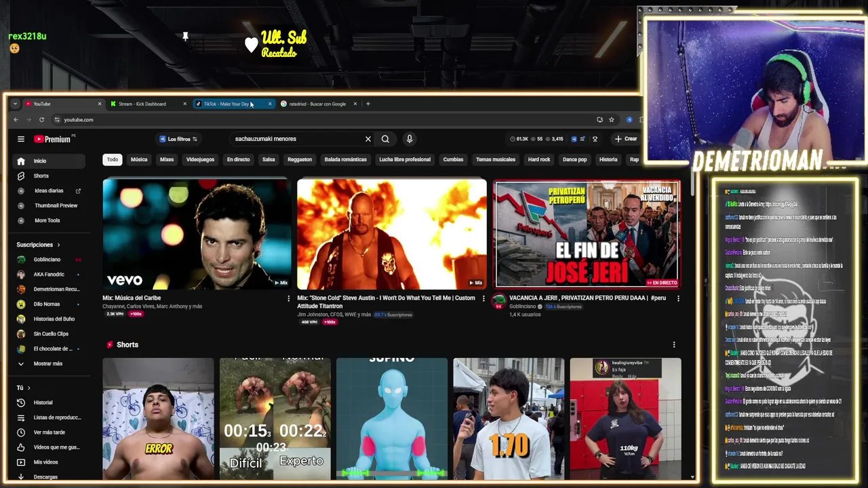This screenshot has width=868, height=488.
Task: Select the Salsa filter chip
Action: (269, 159)
